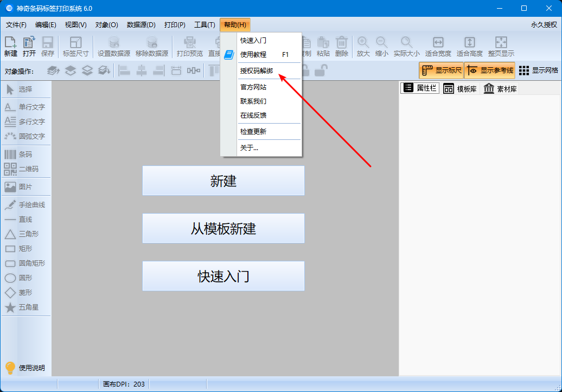Click the 打开 toolbar icon

(29, 47)
